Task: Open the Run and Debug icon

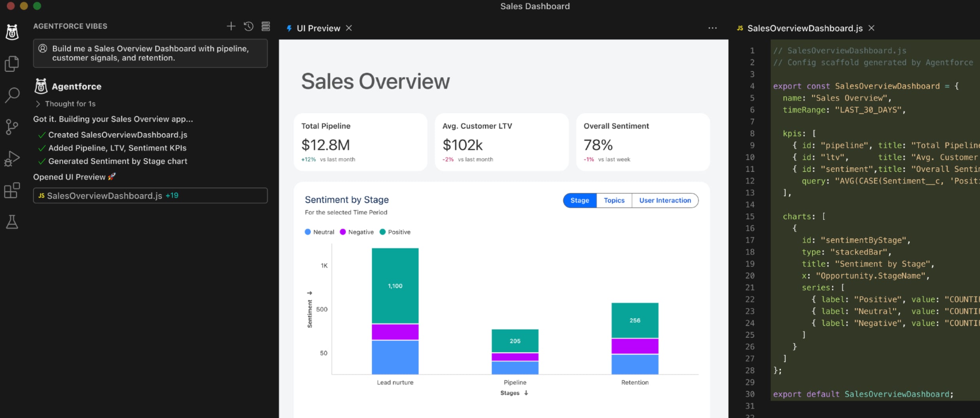Action: 12,158
